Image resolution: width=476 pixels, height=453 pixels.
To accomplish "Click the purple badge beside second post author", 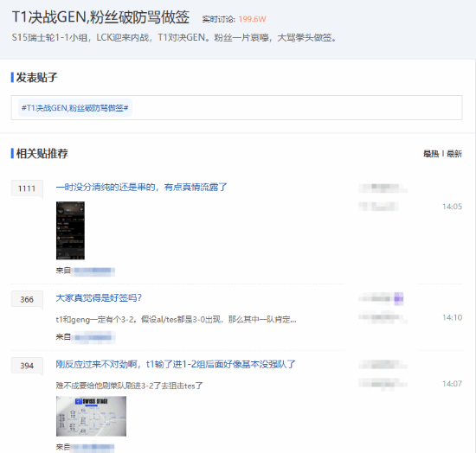I will click(x=399, y=298).
